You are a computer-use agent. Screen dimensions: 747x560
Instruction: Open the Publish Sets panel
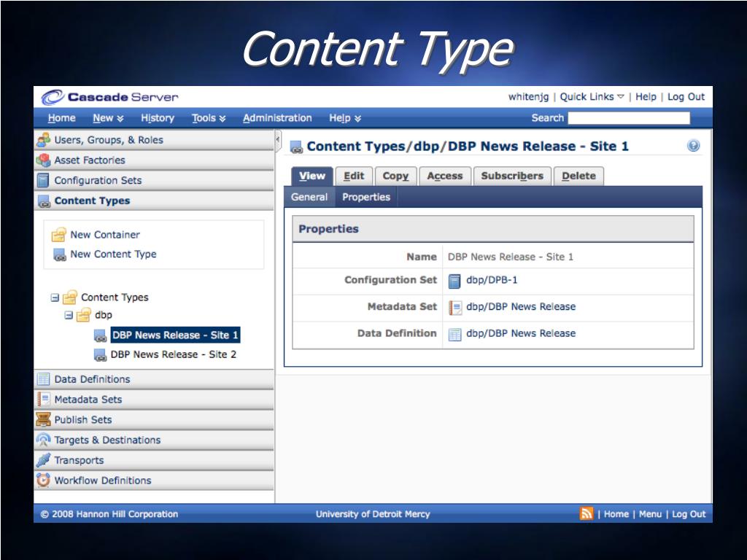154,419
